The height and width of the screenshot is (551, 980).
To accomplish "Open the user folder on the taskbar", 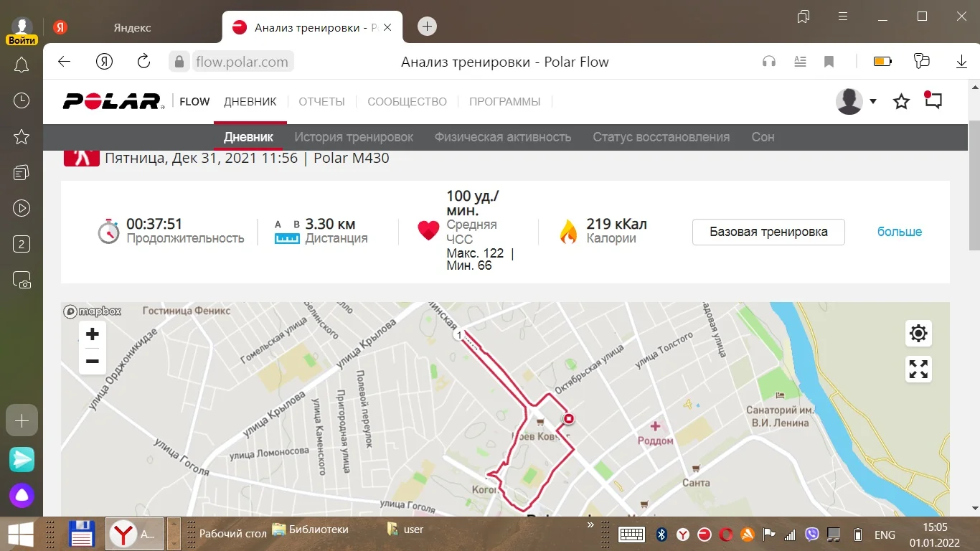I will [x=405, y=529].
